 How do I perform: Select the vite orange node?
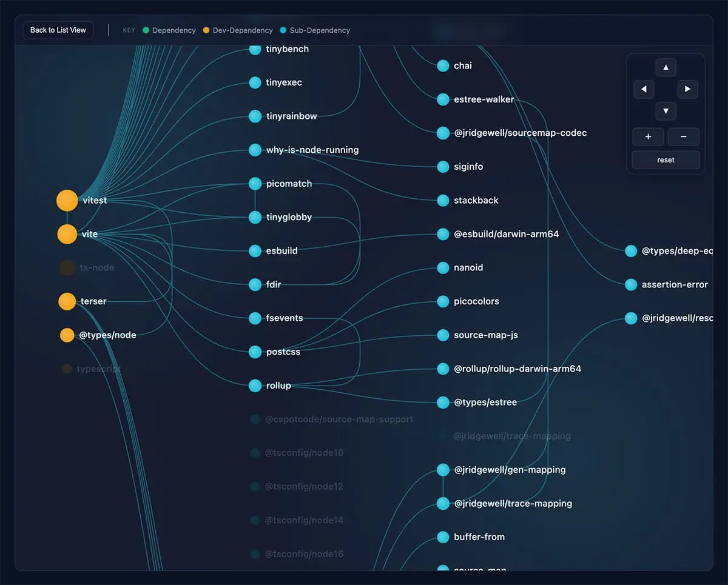point(67,234)
